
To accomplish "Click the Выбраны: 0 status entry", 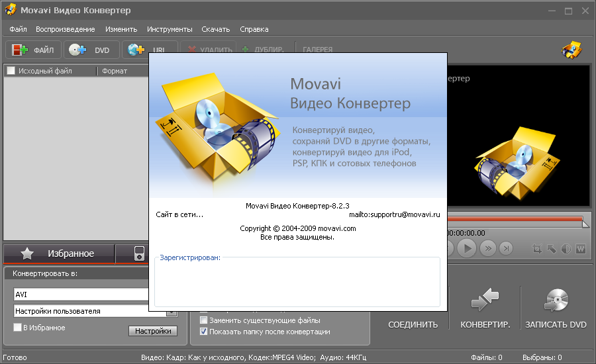I will pyautogui.click(x=542, y=357).
